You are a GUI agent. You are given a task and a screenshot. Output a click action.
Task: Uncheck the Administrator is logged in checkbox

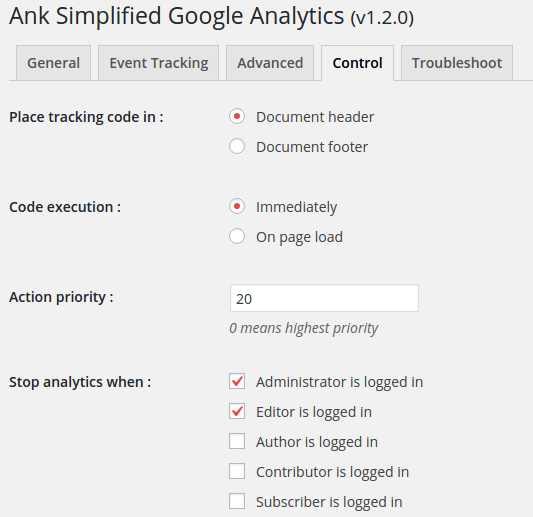[237, 381]
